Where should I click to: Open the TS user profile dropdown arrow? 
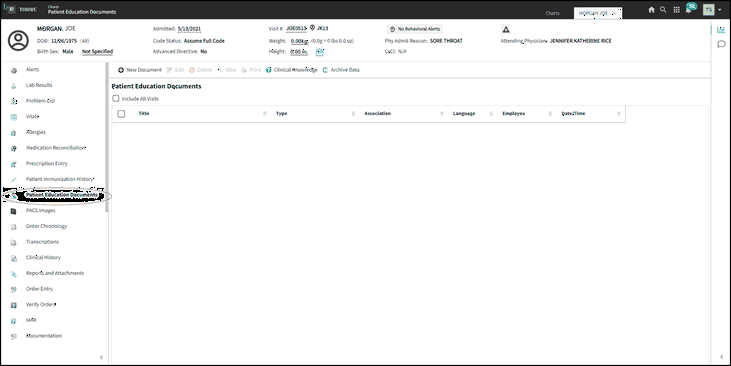click(720, 10)
